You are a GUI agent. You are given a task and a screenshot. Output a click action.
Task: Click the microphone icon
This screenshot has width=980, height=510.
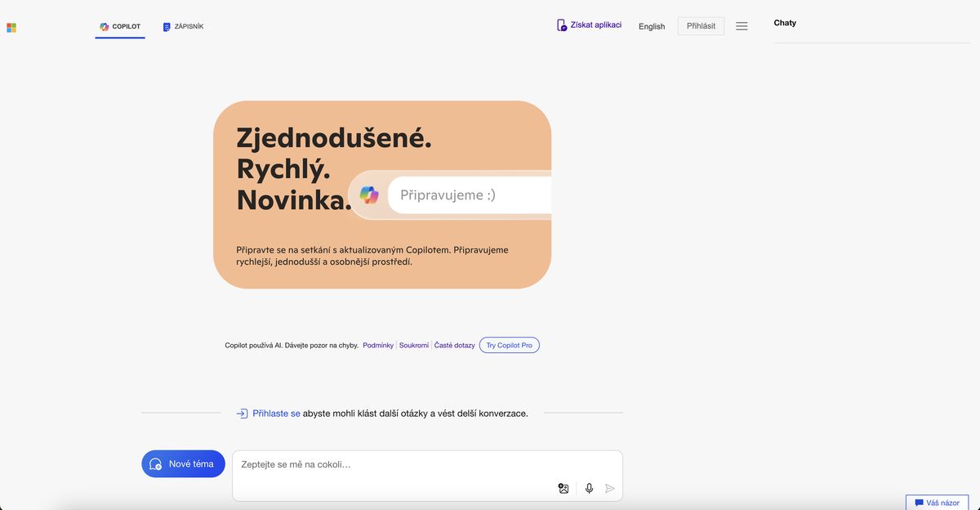590,489
